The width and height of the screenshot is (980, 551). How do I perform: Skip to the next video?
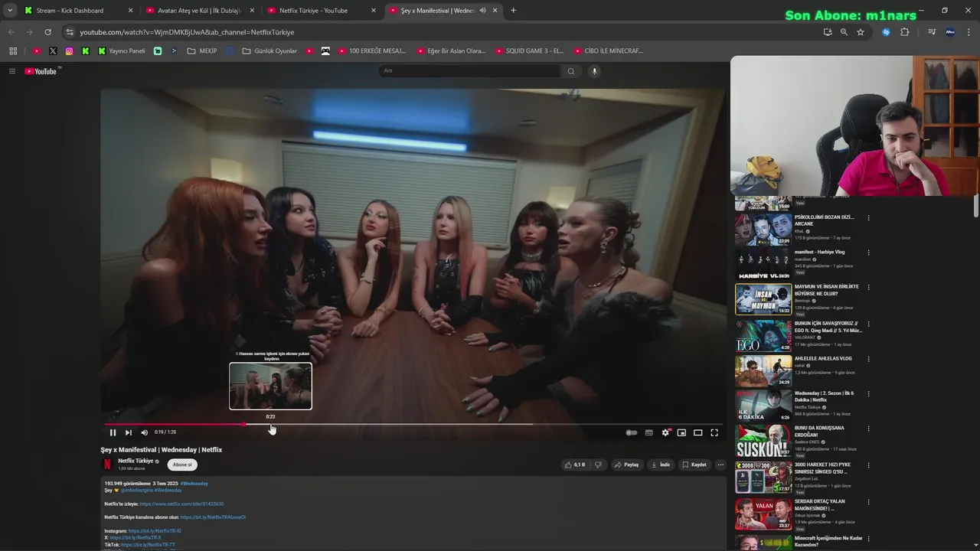[128, 432]
